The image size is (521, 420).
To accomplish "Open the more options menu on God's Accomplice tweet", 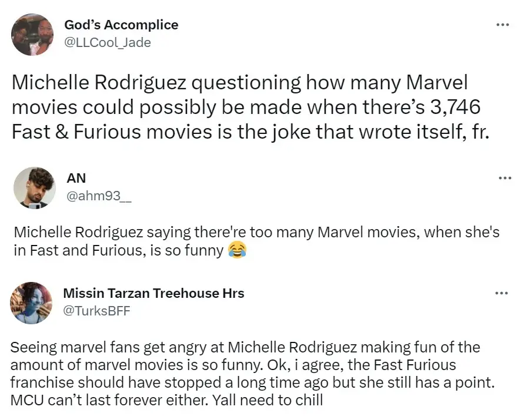I will [503, 25].
